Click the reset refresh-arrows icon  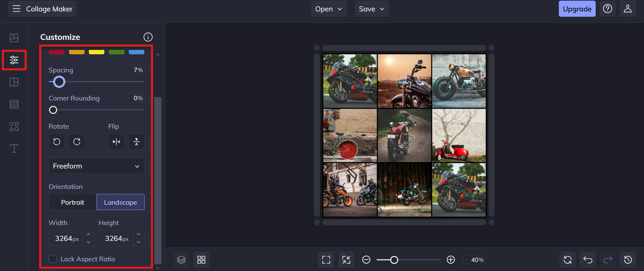click(x=568, y=260)
